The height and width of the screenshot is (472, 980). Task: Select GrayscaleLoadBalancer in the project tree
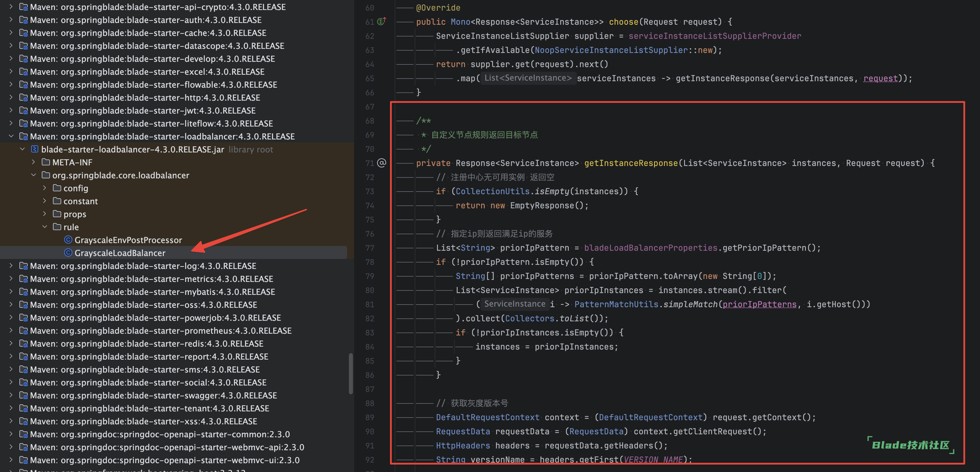(174, 253)
